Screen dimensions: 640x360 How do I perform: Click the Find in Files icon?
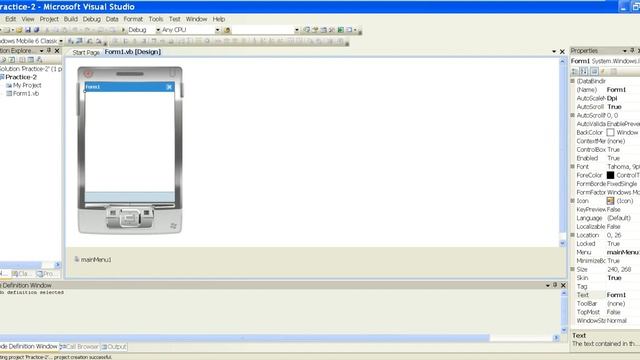click(227, 30)
